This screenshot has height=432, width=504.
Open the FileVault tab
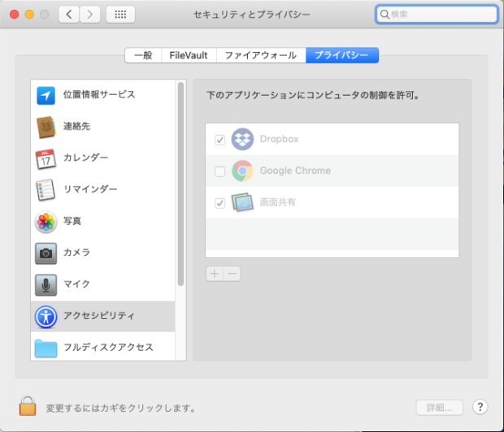pyautogui.click(x=188, y=55)
